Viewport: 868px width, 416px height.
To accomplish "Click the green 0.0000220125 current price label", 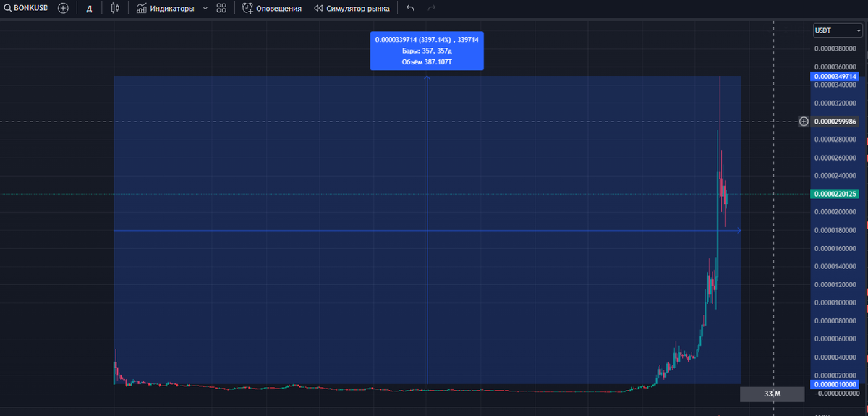I will [x=835, y=194].
